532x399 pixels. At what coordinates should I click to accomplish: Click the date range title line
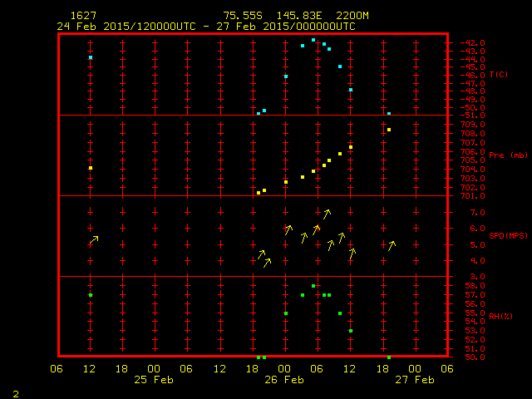click(x=206, y=26)
